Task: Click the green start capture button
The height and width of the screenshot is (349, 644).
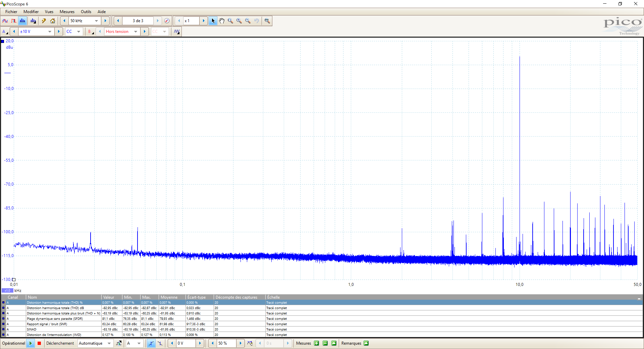Action: pyautogui.click(x=31, y=343)
